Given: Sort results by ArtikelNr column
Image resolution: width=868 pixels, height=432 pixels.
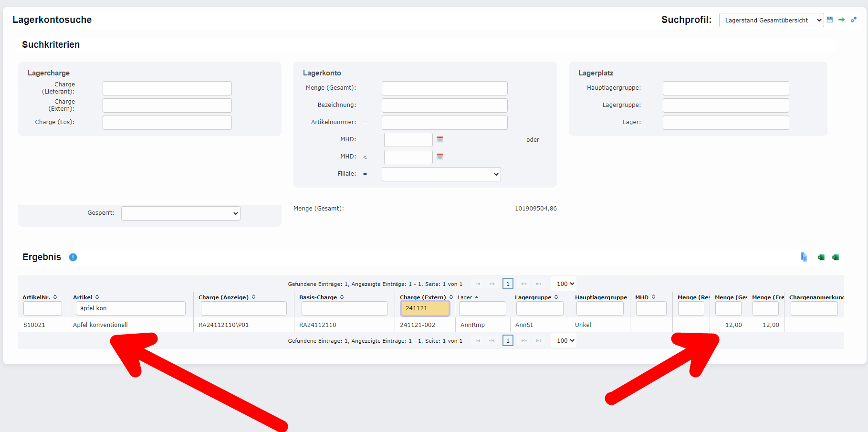Looking at the screenshot, I should 56,296.
